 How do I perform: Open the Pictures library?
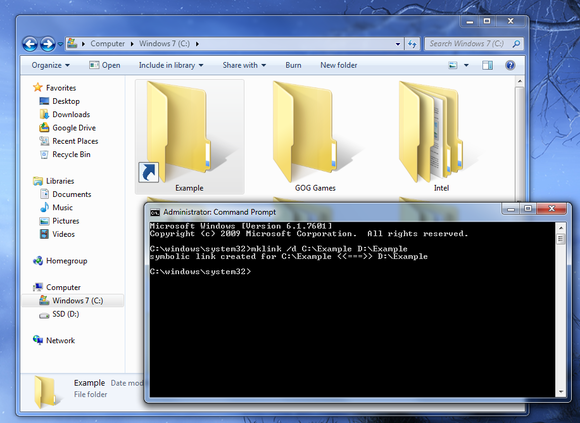[x=60, y=221]
